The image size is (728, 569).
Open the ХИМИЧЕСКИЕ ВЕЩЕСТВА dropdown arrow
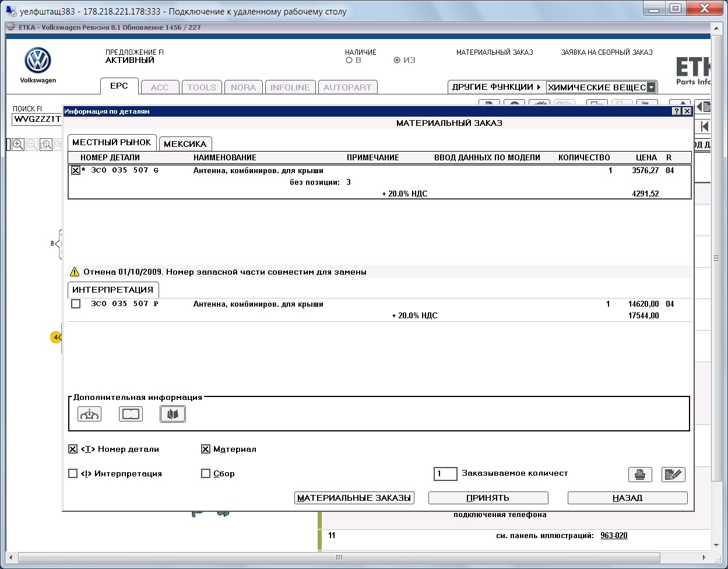(651, 87)
